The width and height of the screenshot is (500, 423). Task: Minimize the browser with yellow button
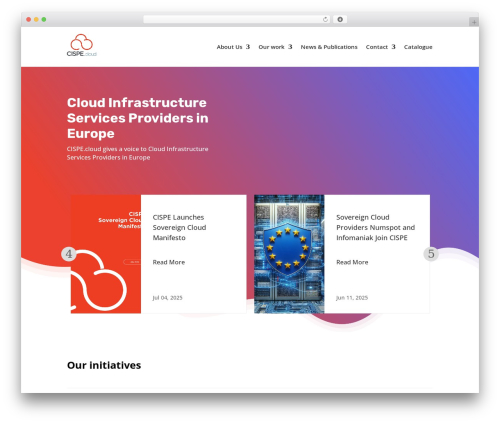click(x=36, y=19)
